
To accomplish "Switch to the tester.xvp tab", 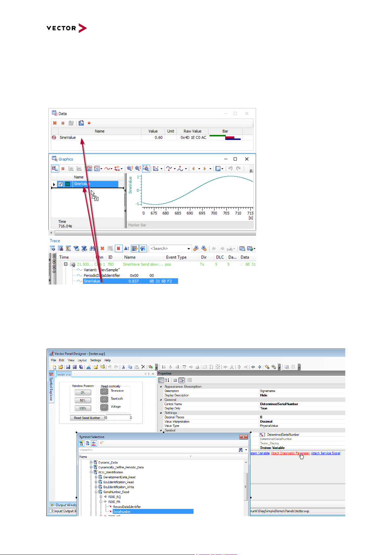I will pyautogui.click(x=64, y=375).
